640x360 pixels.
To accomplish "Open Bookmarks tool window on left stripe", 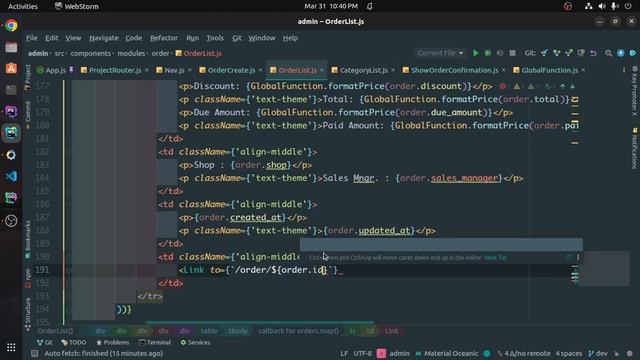I will [x=28, y=239].
